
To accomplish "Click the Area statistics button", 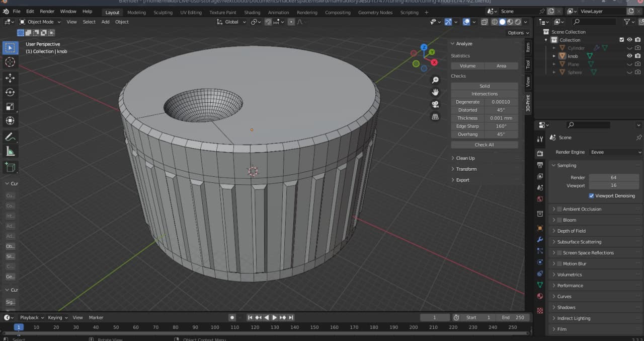I will [x=501, y=66].
